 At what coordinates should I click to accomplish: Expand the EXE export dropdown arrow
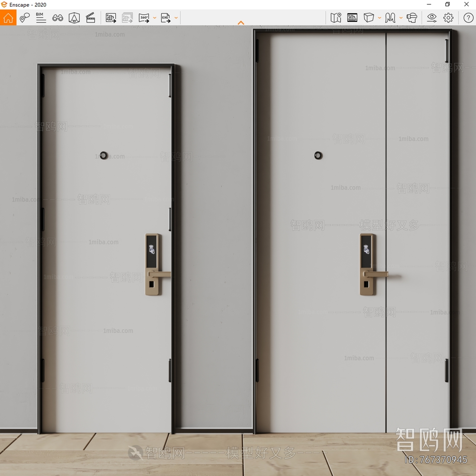coord(176,18)
